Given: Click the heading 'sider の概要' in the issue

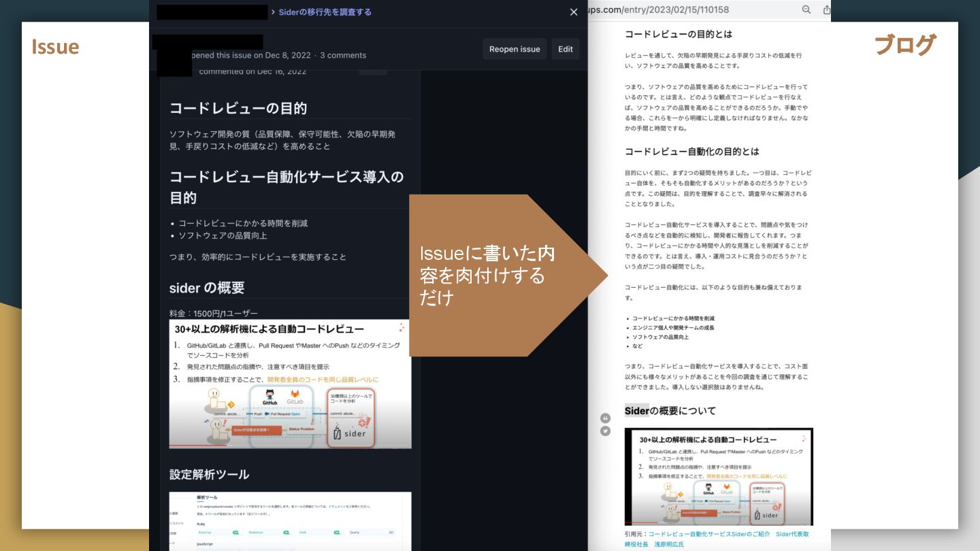Looking at the screenshot, I should (207, 288).
